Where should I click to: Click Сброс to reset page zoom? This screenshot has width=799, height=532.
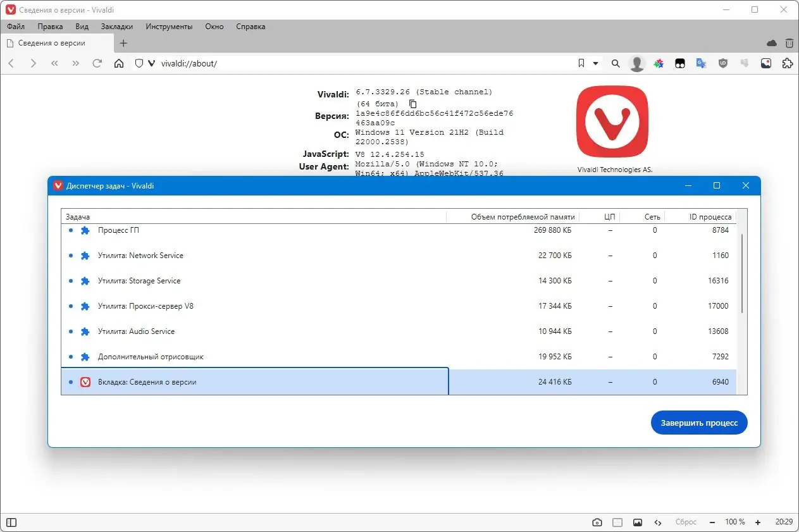click(x=686, y=522)
